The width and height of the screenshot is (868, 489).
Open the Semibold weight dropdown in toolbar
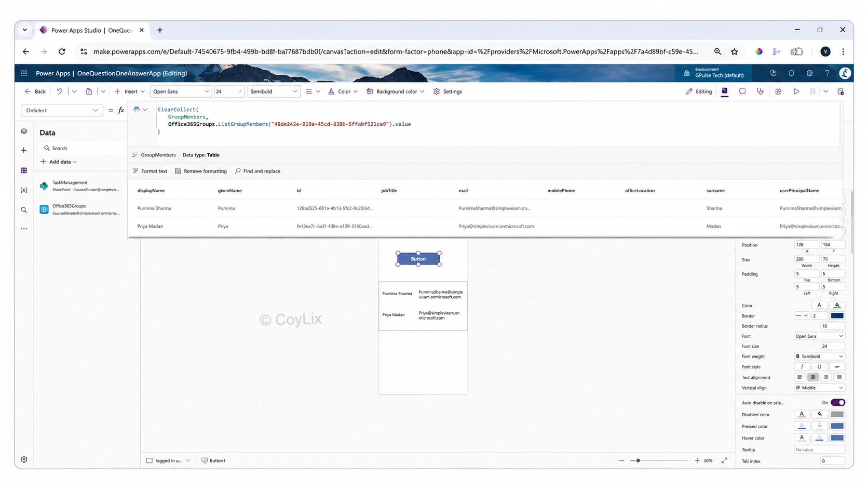point(274,91)
